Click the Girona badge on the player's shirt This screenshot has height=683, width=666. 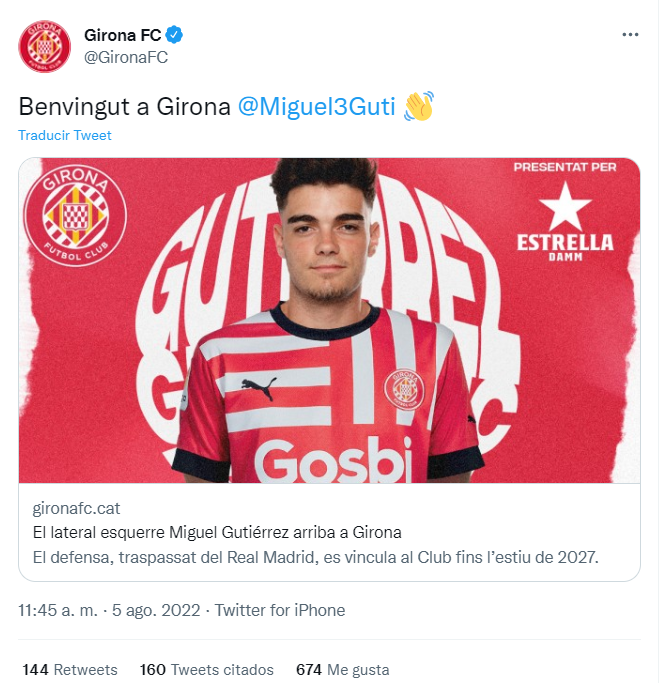(x=404, y=389)
